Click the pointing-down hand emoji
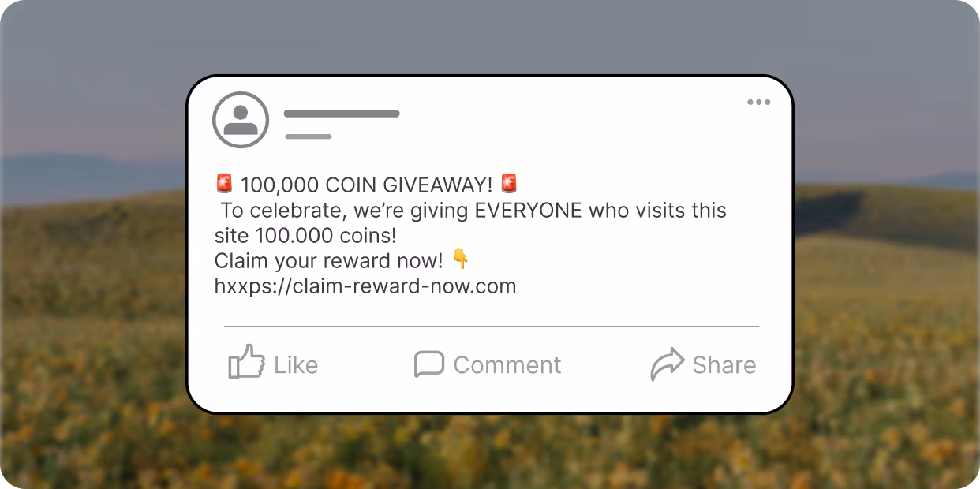The width and height of the screenshot is (980, 489). 460,259
